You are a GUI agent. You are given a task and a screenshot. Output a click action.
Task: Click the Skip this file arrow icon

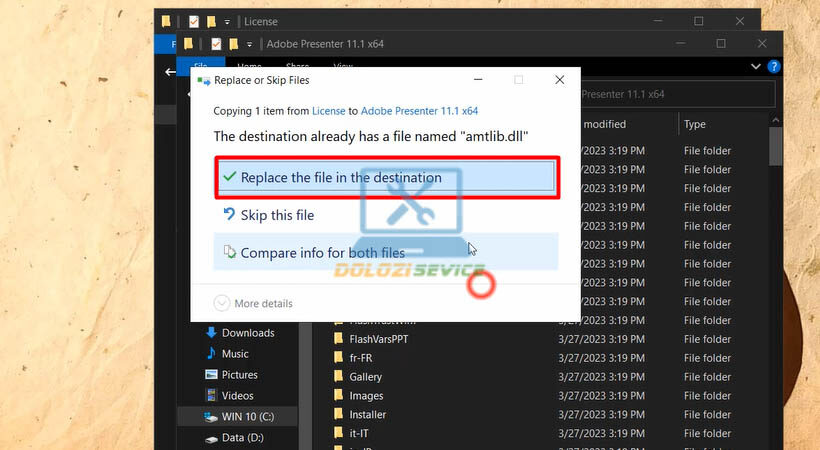tap(230, 215)
